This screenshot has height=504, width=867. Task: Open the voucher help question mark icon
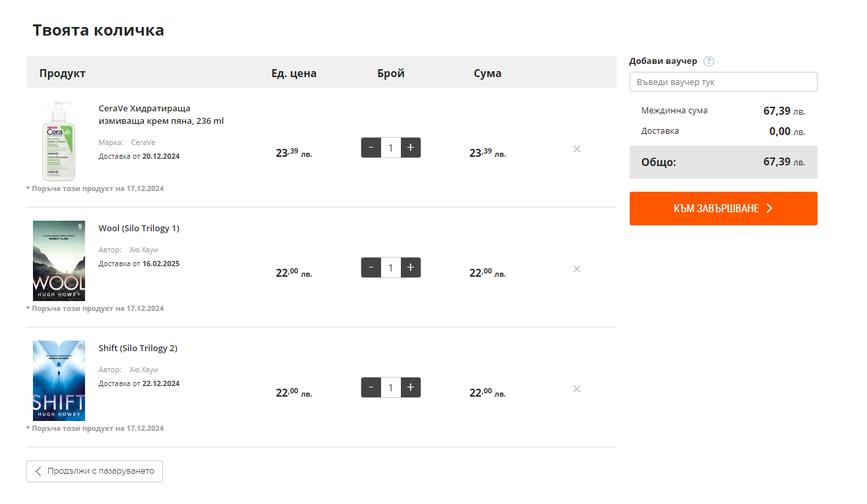[x=709, y=61]
